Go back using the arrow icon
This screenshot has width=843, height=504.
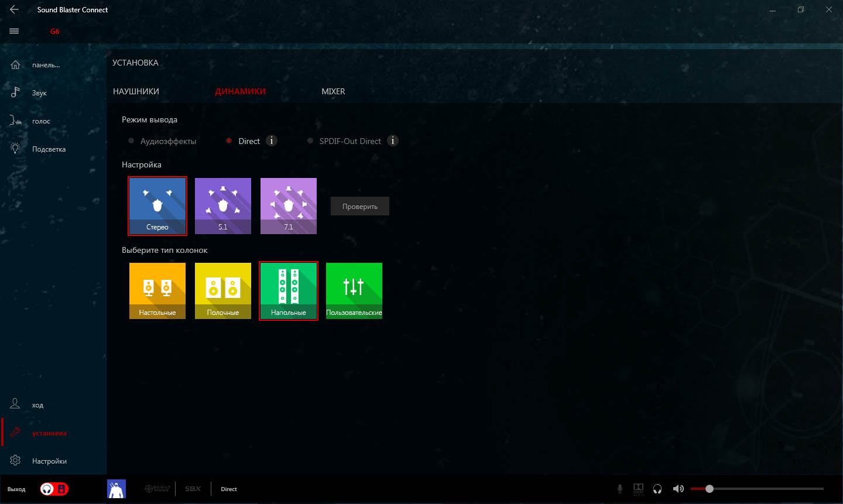pyautogui.click(x=14, y=9)
